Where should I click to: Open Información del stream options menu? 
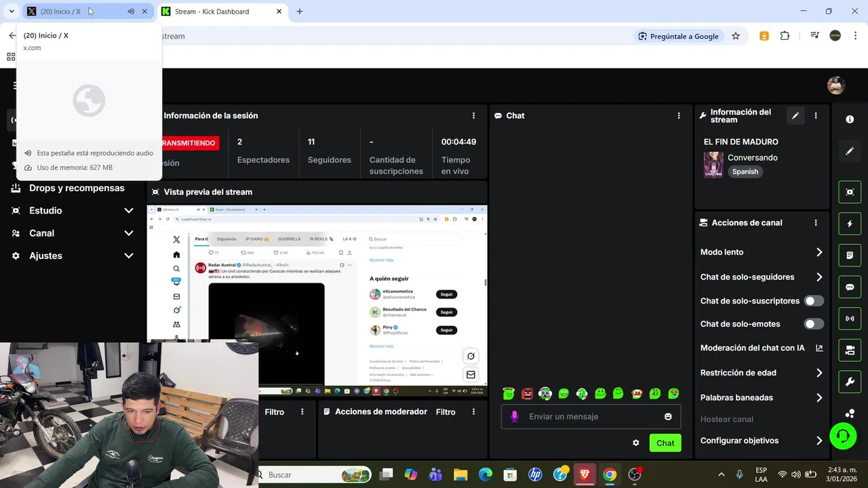[x=816, y=116]
